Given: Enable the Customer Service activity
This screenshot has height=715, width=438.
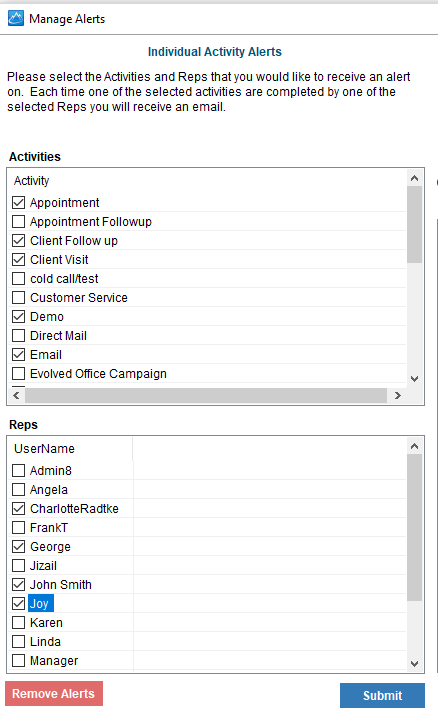Looking at the screenshot, I should [19, 297].
